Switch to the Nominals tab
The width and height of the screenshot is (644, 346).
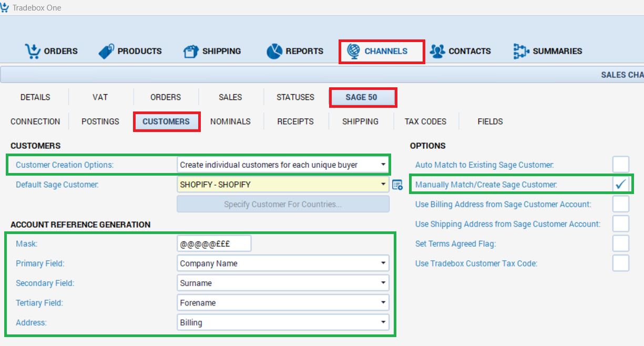tap(230, 121)
